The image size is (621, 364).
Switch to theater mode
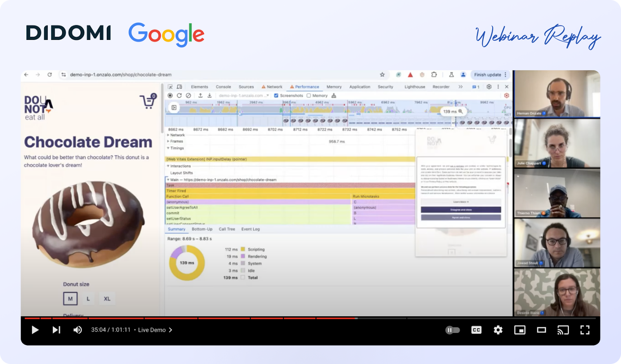[x=541, y=330]
